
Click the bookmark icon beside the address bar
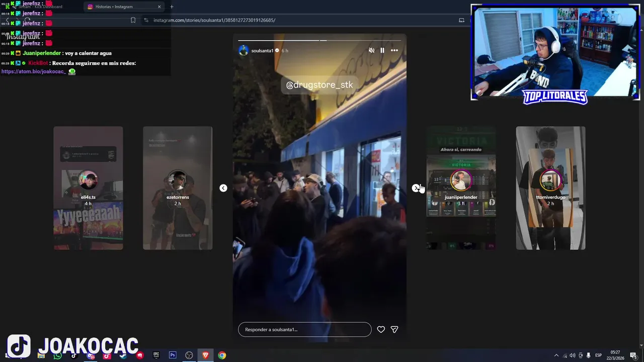133,20
